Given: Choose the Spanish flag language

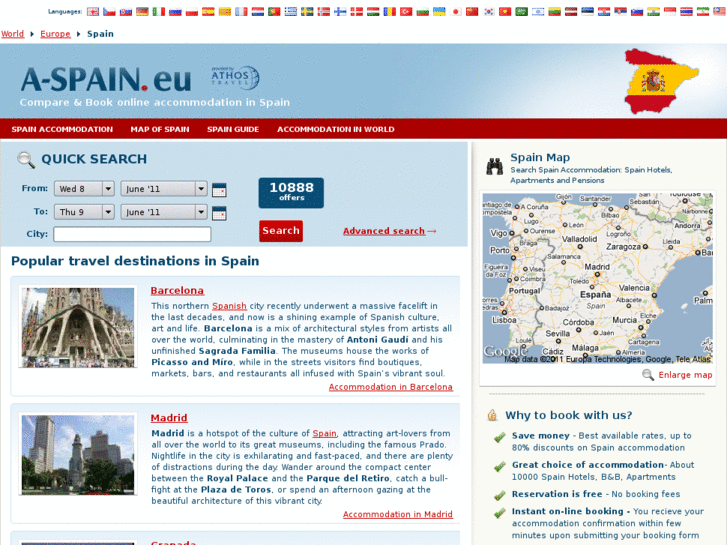Looking at the screenshot, I should click(208, 12).
